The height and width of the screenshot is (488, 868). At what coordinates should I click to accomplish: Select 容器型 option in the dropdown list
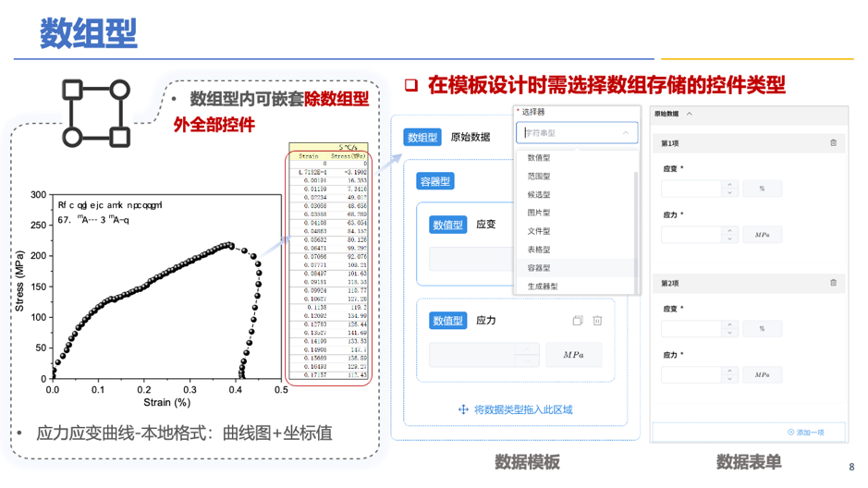click(x=538, y=268)
